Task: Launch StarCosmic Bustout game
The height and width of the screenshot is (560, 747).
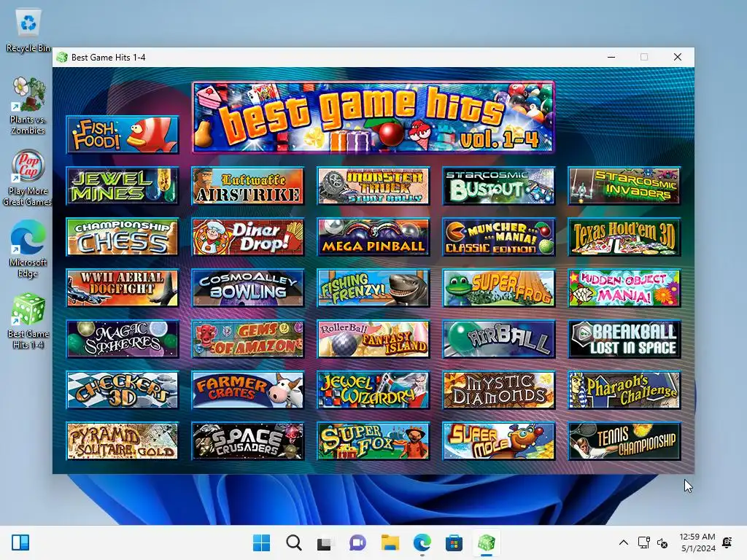Action: (499, 186)
